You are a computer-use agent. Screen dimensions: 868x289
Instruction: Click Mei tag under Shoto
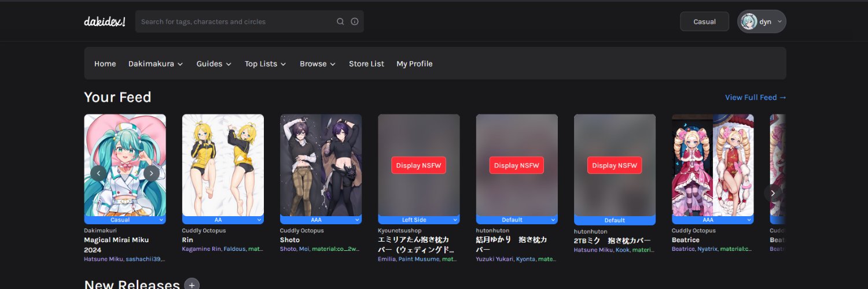(304, 249)
